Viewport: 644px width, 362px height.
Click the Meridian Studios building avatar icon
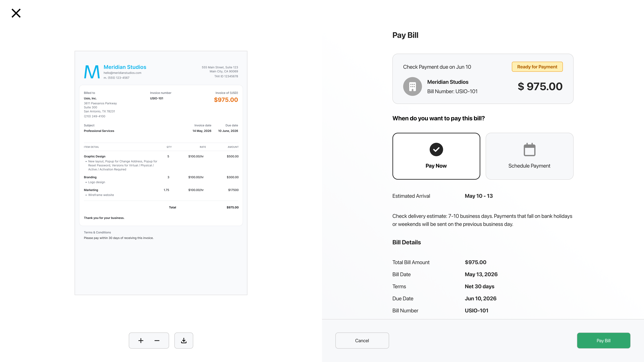pyautogui.click(x=412, y=86)
